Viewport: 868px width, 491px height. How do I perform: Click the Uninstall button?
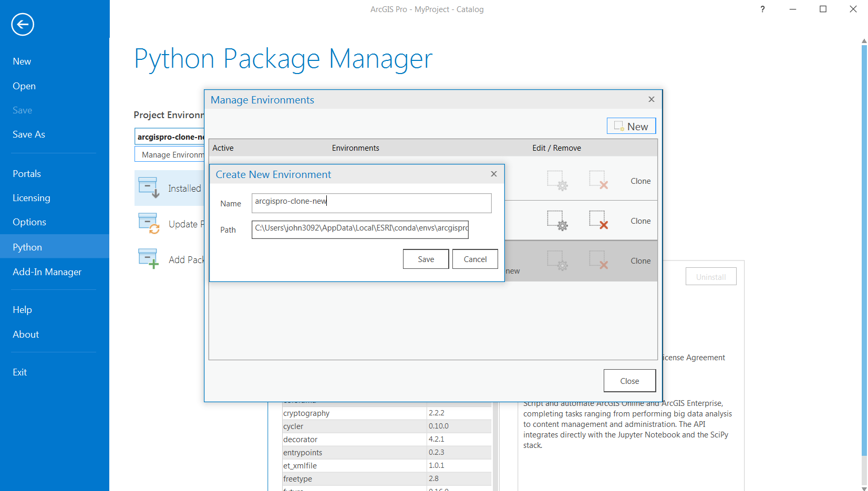click(x=711, y=277)
